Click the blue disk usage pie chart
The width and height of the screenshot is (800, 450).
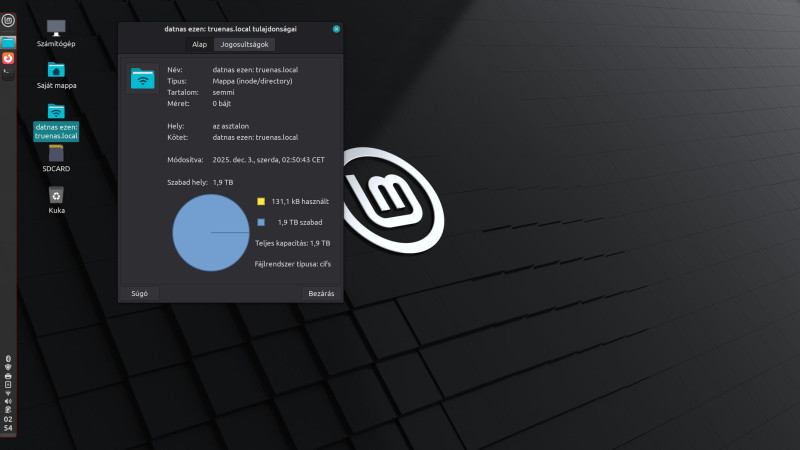pos(211,233)
